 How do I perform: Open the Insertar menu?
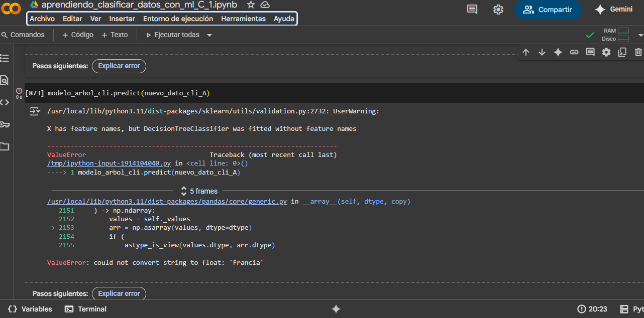[x=122, y=19]
